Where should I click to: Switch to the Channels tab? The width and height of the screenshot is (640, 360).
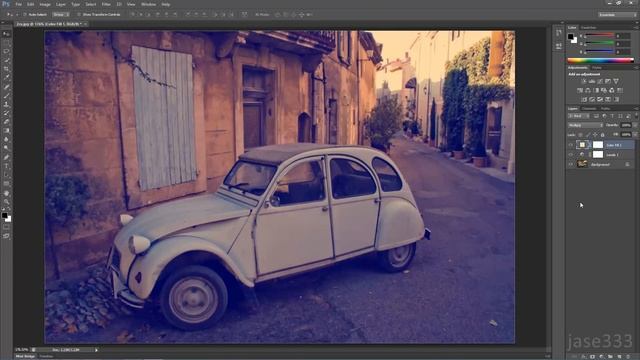coord(589,109)
